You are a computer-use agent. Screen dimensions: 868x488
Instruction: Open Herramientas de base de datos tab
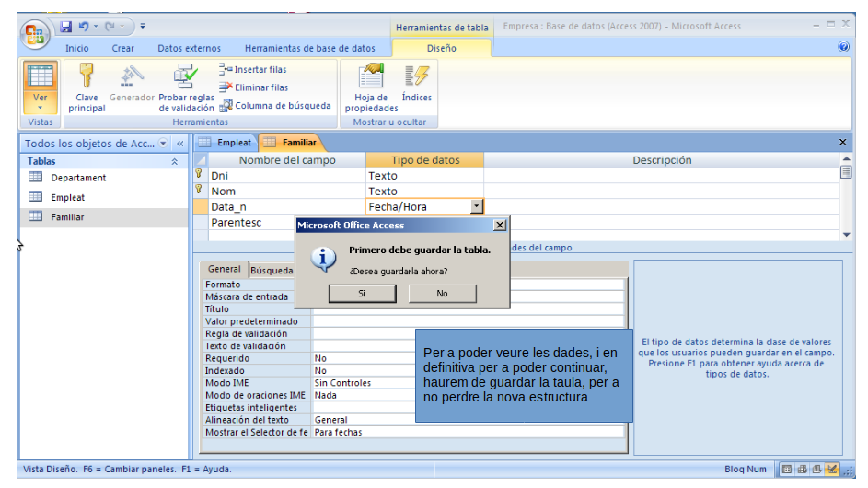coord(310,48)
